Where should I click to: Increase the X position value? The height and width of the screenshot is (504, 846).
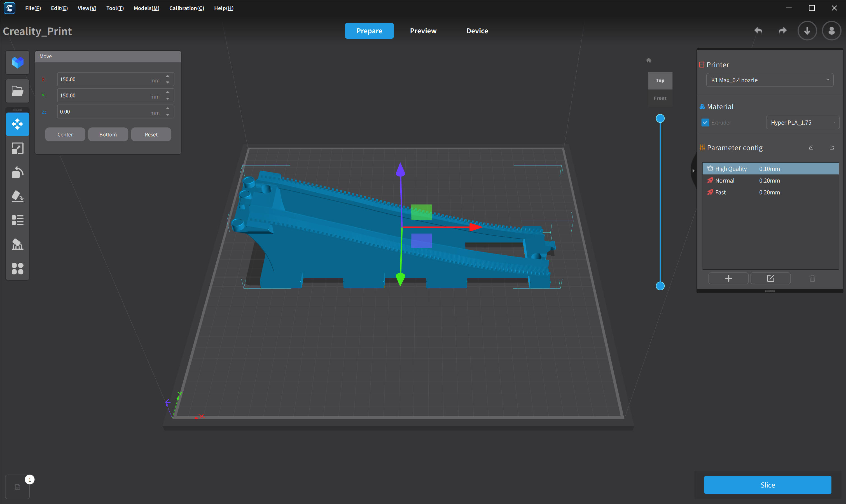pyautogui.click(x=168, y=76)
